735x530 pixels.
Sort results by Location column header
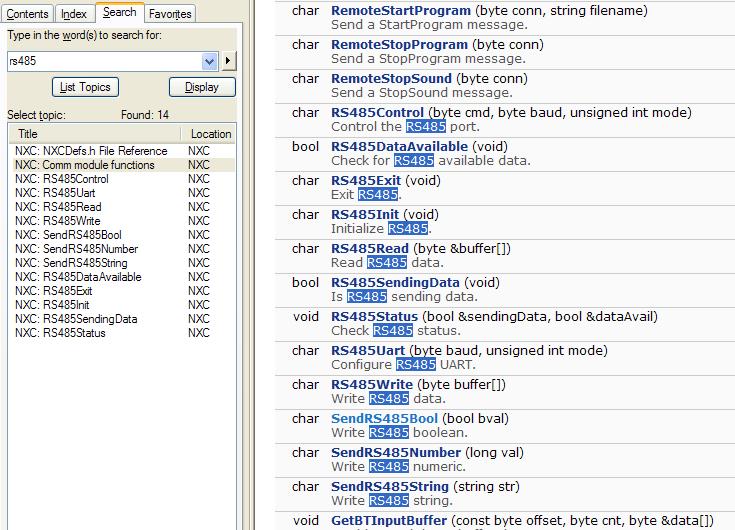point(210,134)
